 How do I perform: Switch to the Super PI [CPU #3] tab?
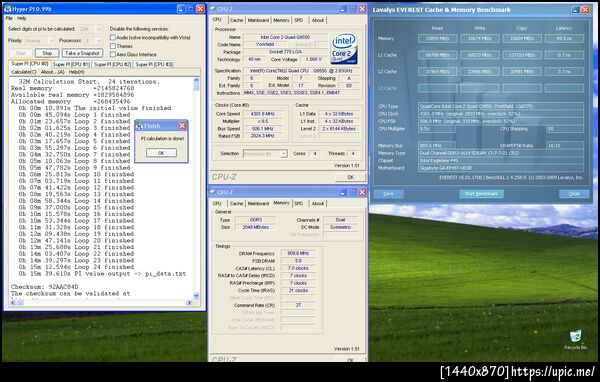(154, 64)
